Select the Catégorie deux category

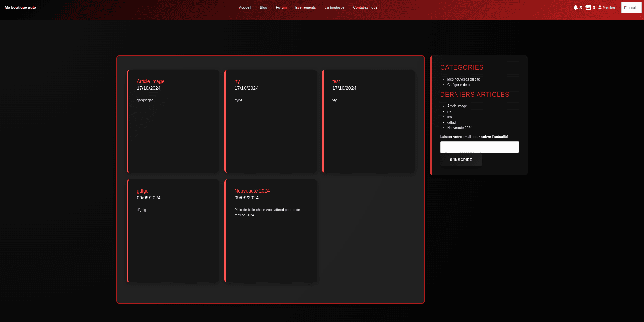458,85
